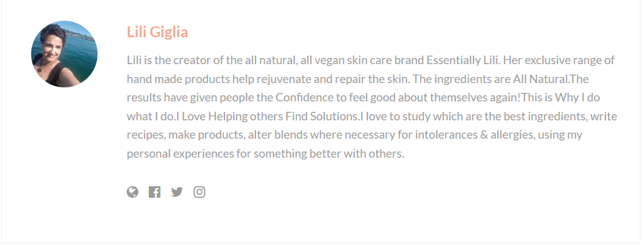Click the bio's first line about vegan skin care
The width and height of the screenshot is (644, 245).
370,60
